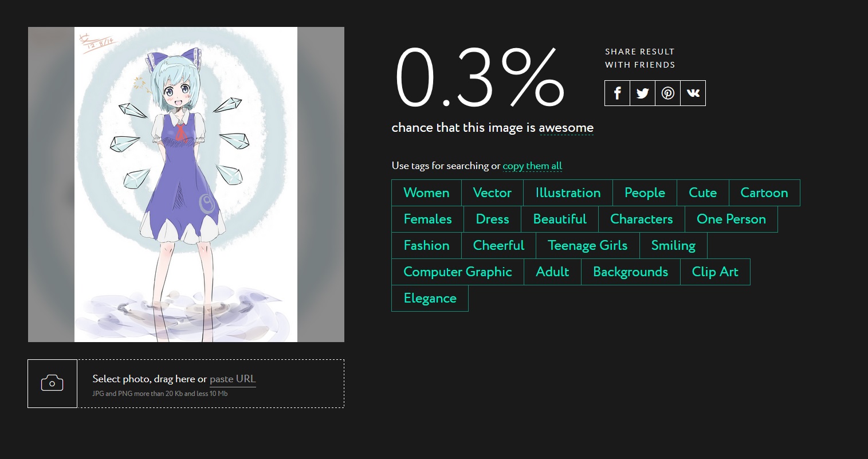
Task: Click the 'Share result with friends' label
Action: click(640, 58)
